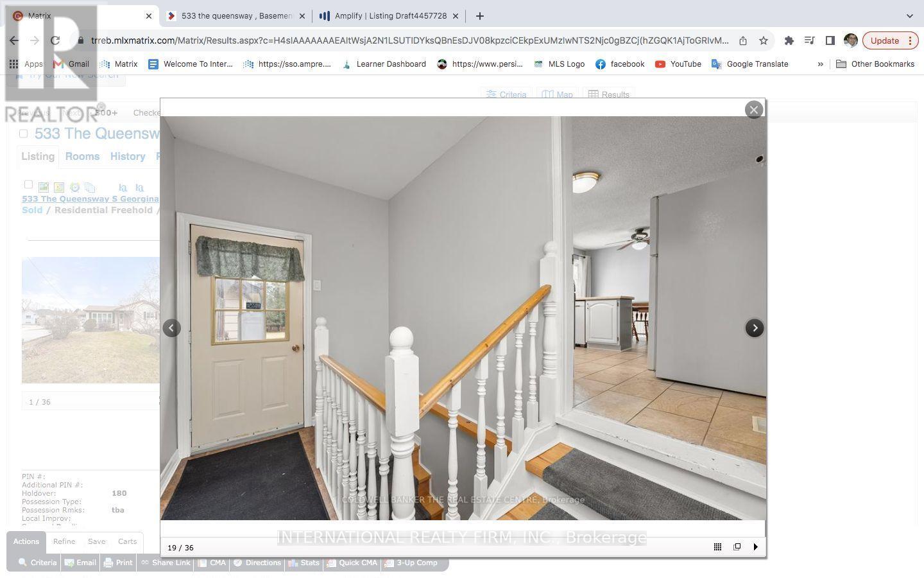924x578 pixels.
Task: Open the Chrome profile avatar
Action: [851, 40]
